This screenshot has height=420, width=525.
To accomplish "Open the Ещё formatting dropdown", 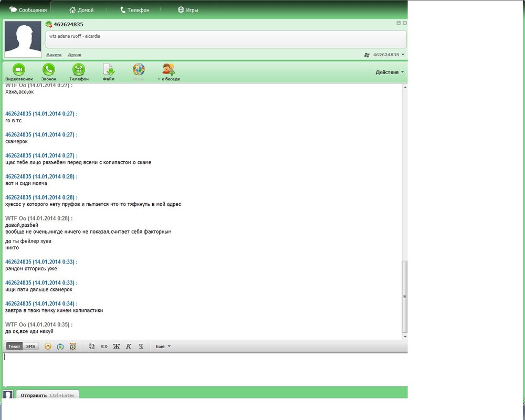I will tap(163, 346).
